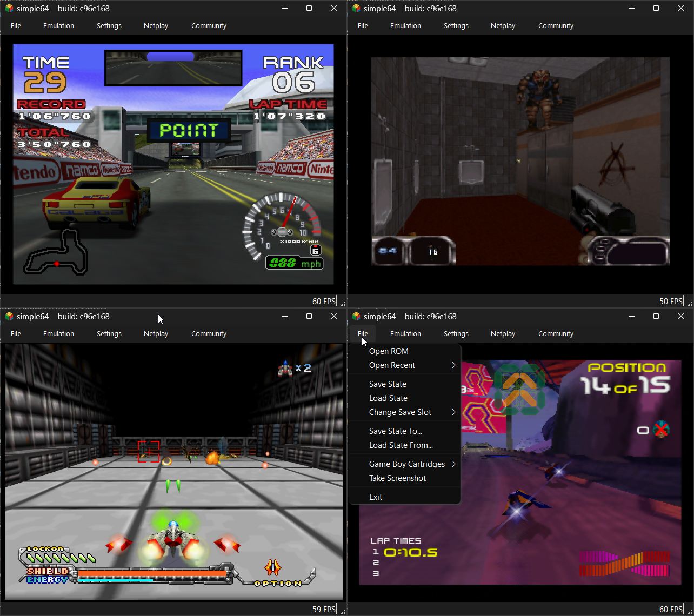Close the window running at 50 FPS
694x616 pixels.
(x=681, y=9)
